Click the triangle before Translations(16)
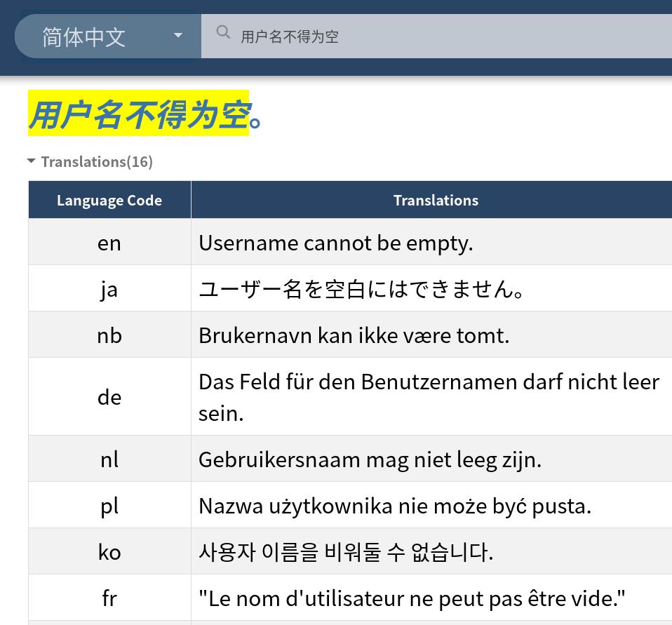 31,161
